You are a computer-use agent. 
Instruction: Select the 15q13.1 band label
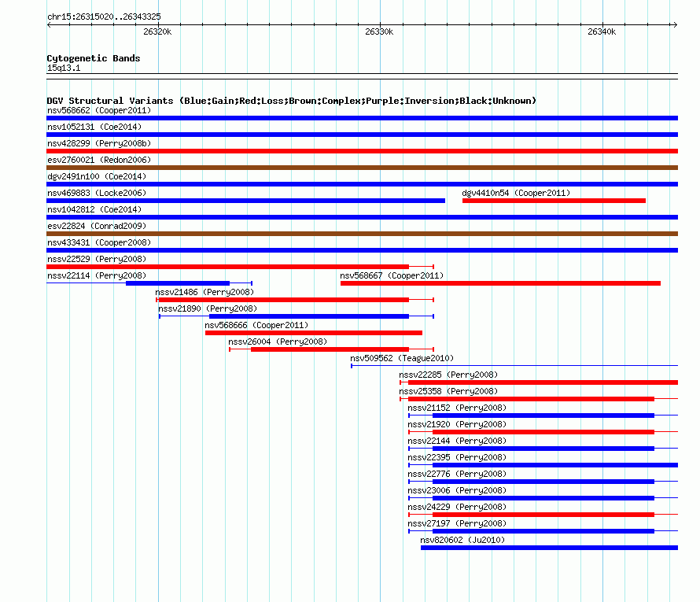pyautogui.click(x=64, y=68)
